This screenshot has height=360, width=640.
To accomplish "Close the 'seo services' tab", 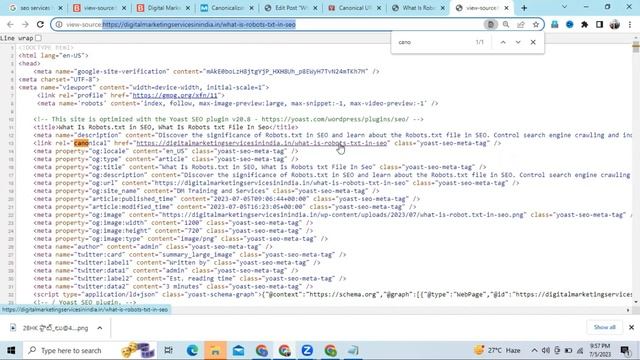I will pos(60,8).
